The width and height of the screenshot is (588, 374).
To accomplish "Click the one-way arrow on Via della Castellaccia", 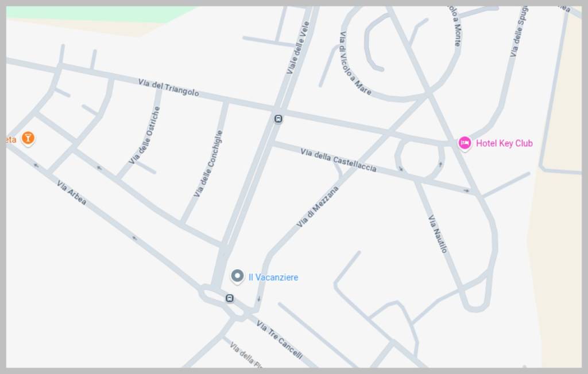I will point(466,191).
